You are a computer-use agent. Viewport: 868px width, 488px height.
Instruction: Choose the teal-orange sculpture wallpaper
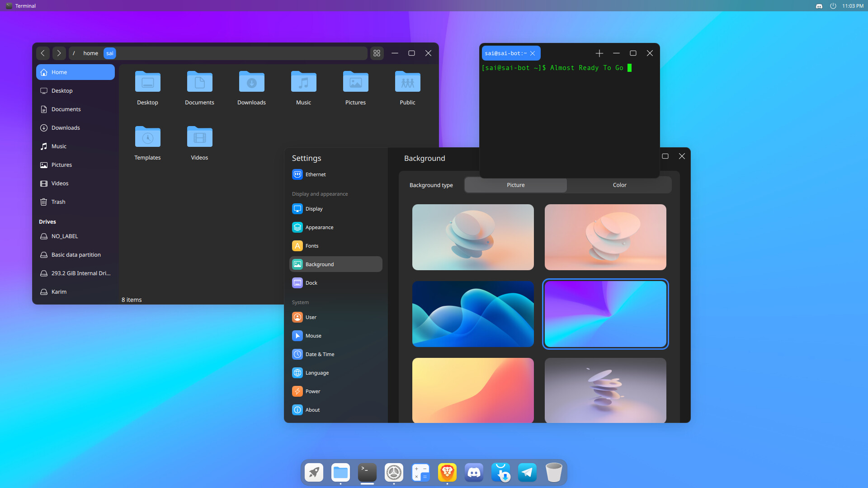(x=473, y=237)
